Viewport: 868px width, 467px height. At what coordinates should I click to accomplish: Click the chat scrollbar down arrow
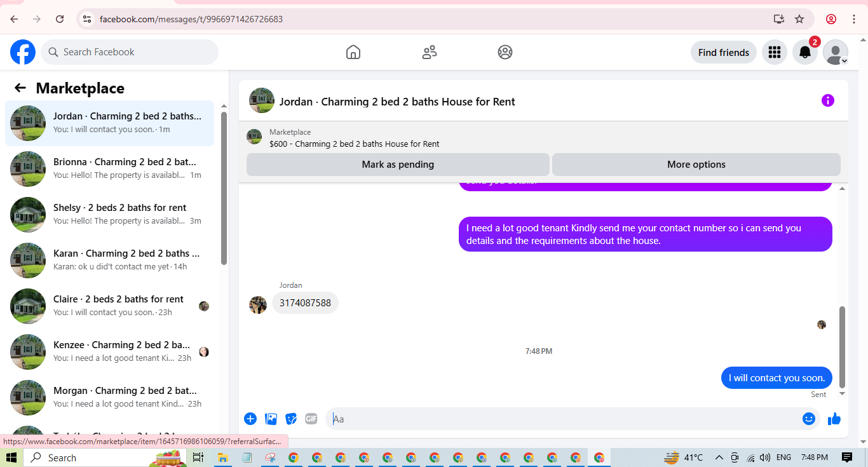pyautogui.click(x=843, y=394)
